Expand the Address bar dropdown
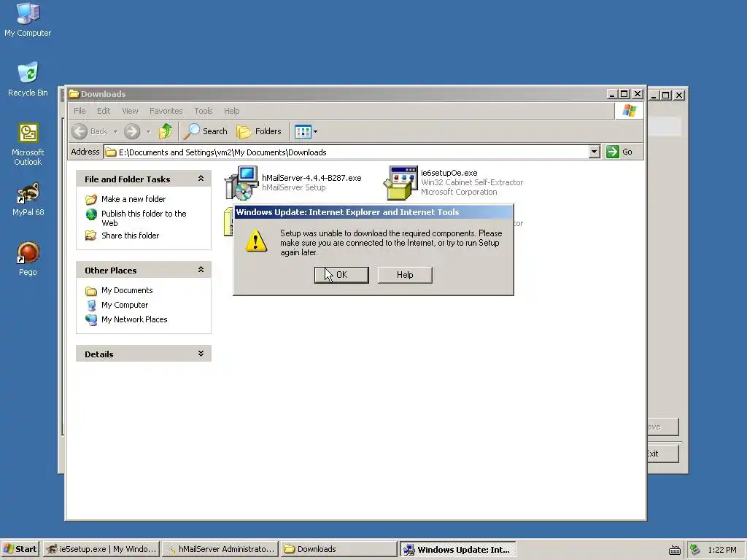Viewport: 747px width, 560px height. pos(594,152)
